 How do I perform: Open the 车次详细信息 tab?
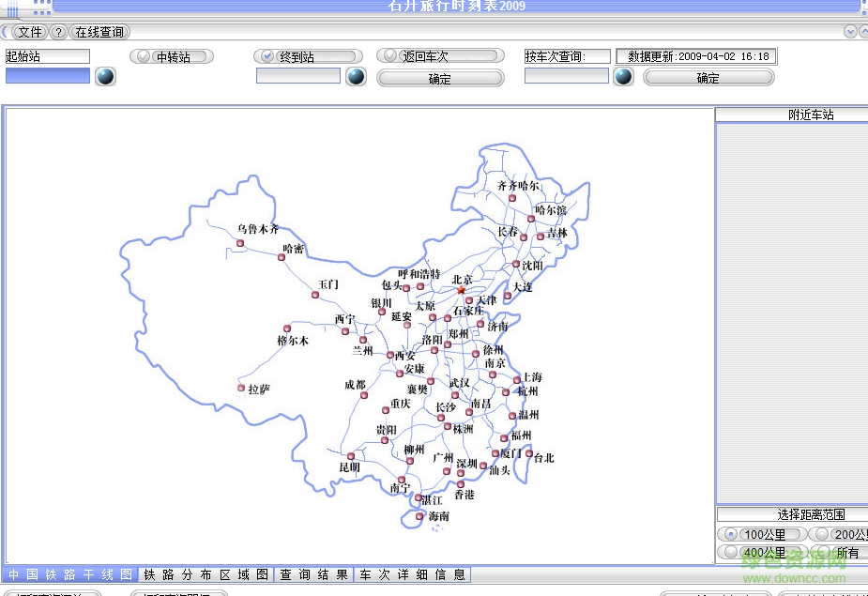[x=411, y=573]
